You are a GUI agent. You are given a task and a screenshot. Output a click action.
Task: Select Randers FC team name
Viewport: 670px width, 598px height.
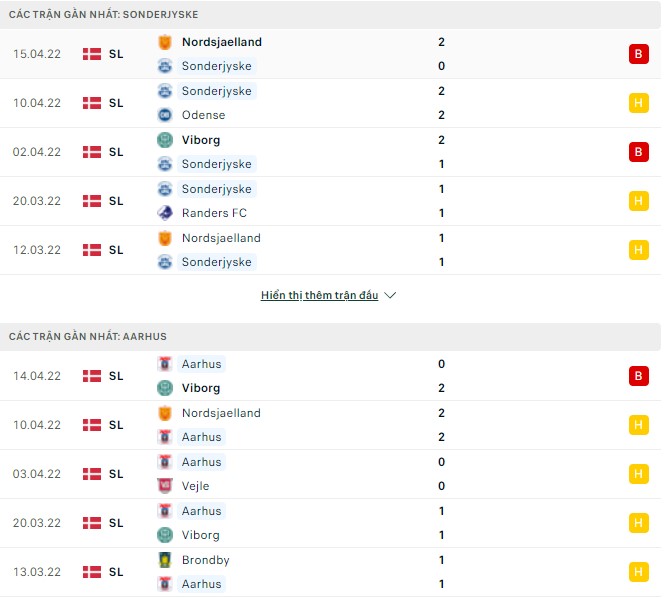(x=215, y=213)
